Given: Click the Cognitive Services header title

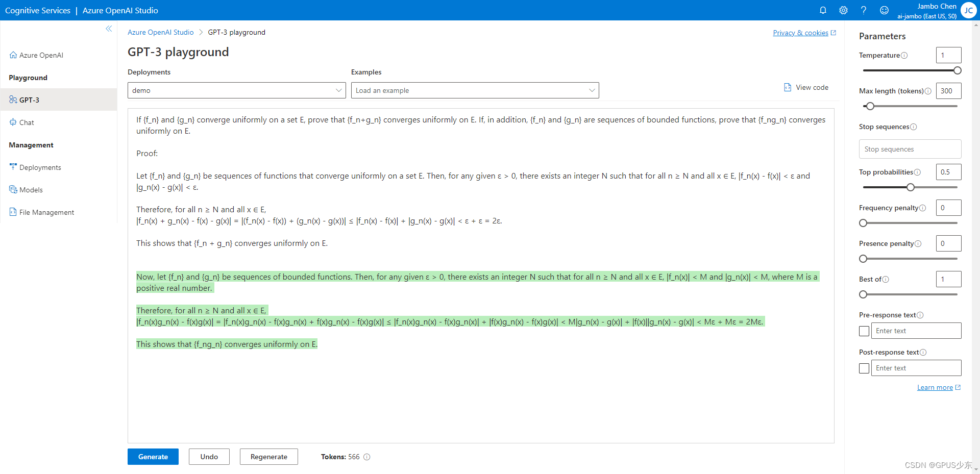Looking at the screenshot, I should tap(38, 10).
